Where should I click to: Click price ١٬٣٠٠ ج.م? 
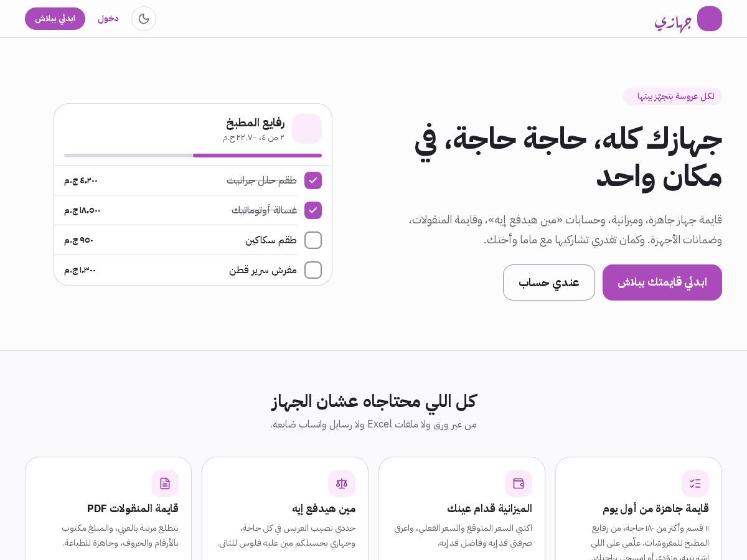coord(80,270)
